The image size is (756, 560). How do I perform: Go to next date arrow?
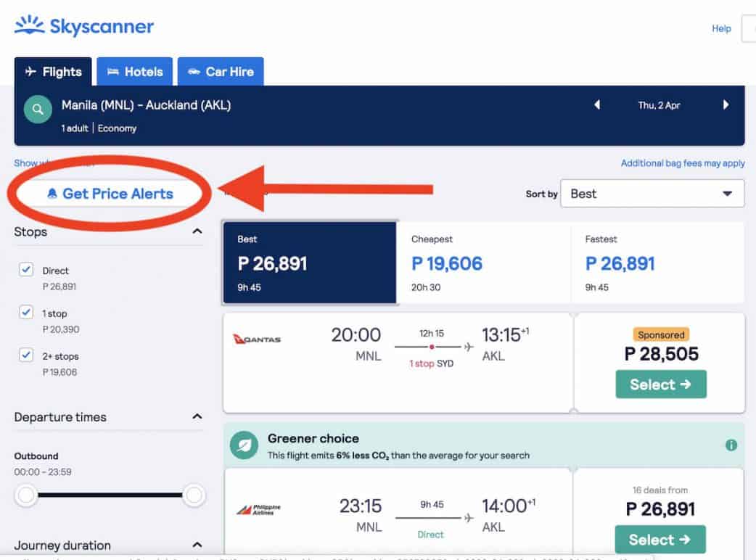click(726, 105)
